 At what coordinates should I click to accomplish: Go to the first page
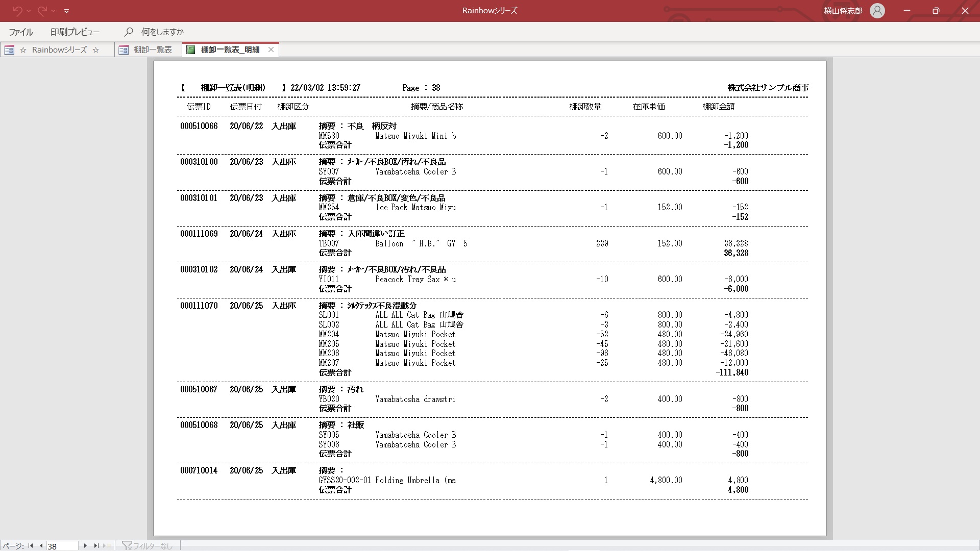point(31,546)
